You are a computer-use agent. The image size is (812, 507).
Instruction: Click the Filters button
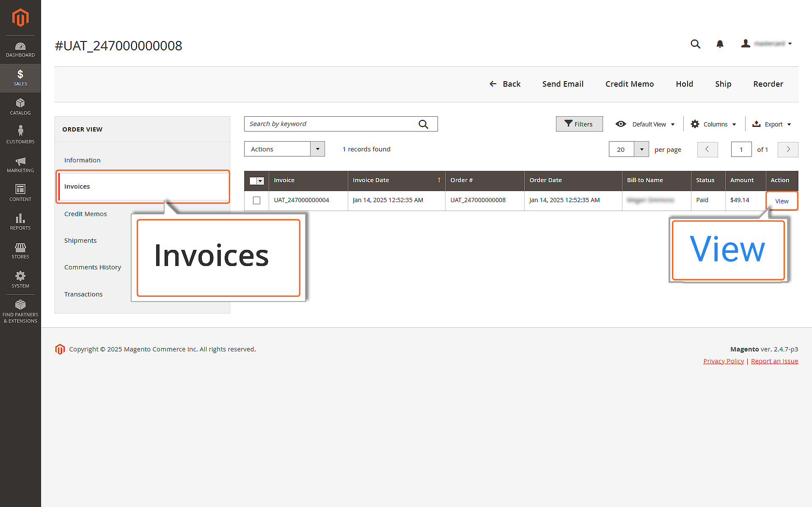579,124
